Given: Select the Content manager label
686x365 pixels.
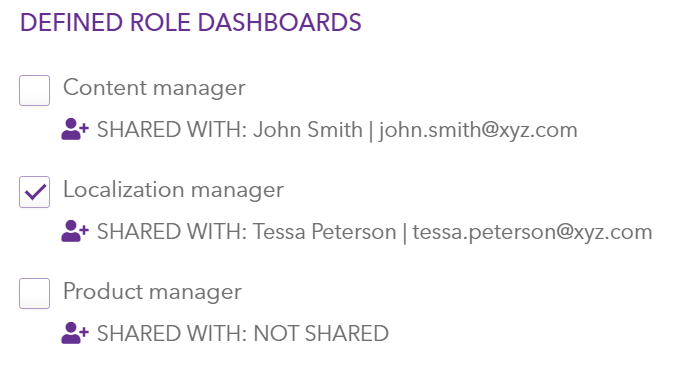Looking at the screenshot, I should point(154,88).
